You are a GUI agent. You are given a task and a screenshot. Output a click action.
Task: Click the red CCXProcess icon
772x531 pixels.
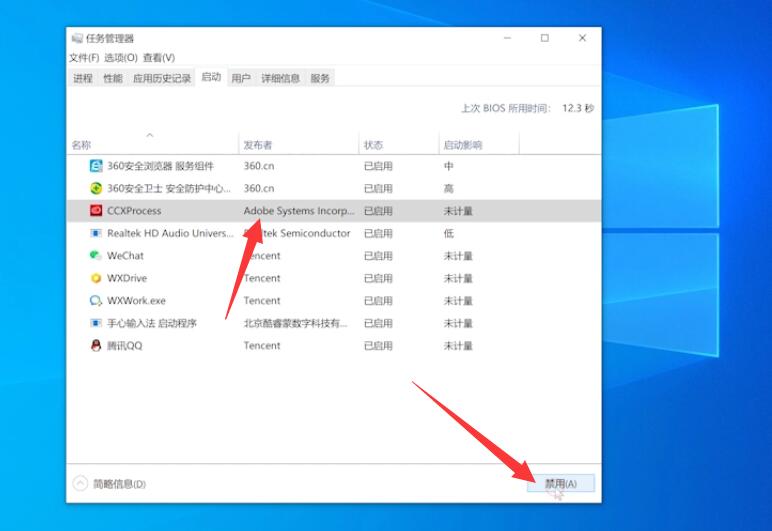[96, 211]
